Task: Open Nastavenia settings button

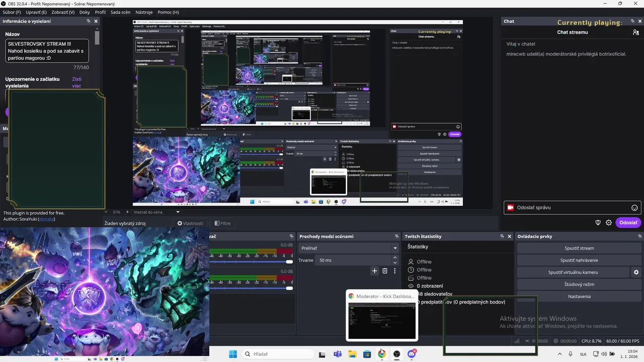Action: [x=579, y=297]
